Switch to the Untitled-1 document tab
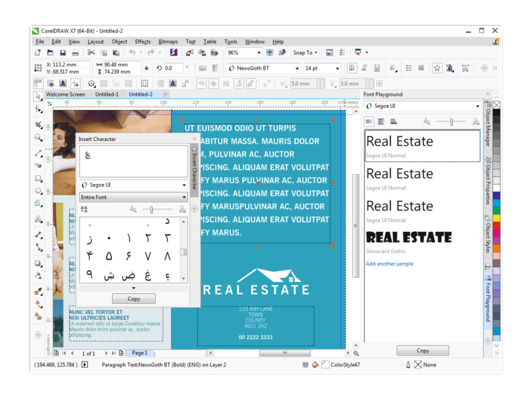532x399 pixels. [x=107, y=94]
